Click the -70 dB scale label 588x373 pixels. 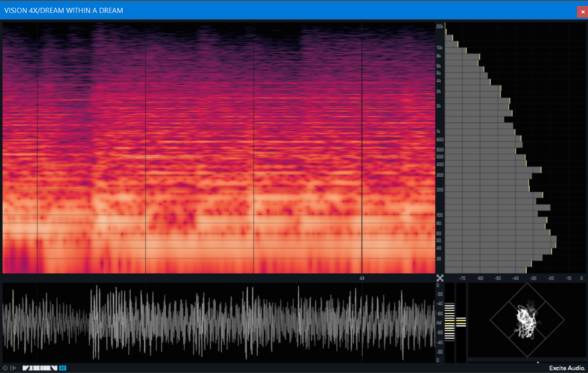coord(462,278)
